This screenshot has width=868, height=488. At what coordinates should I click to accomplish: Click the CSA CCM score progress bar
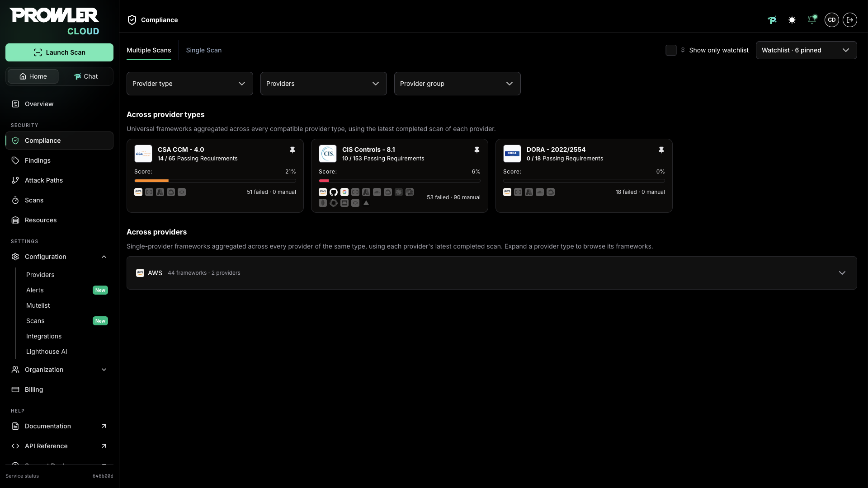[x=215, y=181]
